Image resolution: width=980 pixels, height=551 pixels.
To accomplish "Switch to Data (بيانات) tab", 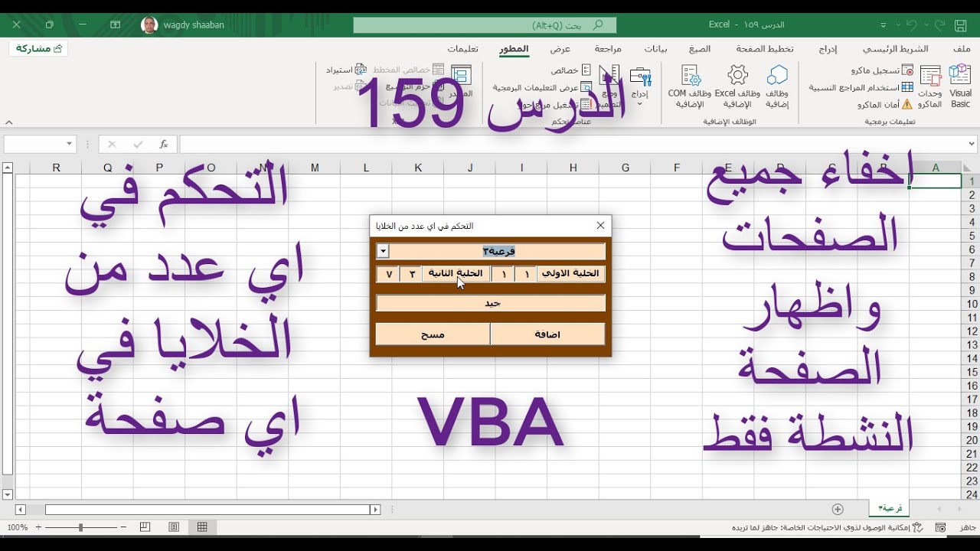I will [655, 49].
